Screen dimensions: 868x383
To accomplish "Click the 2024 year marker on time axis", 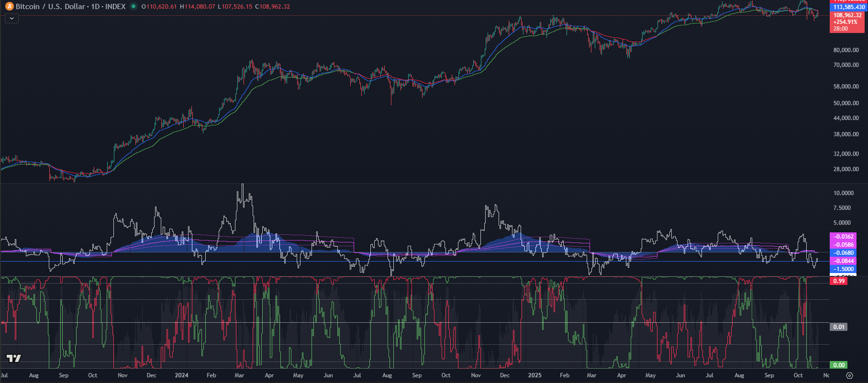I will (x=181, y=375).
